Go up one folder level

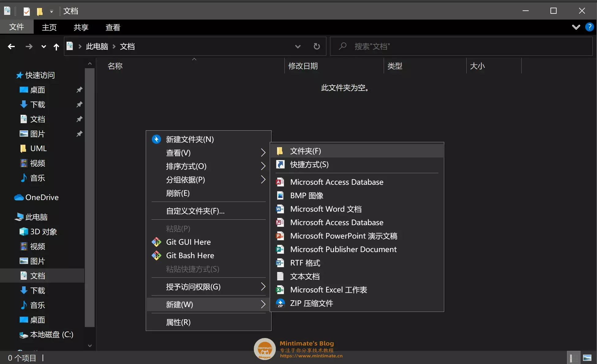point(56,46)
